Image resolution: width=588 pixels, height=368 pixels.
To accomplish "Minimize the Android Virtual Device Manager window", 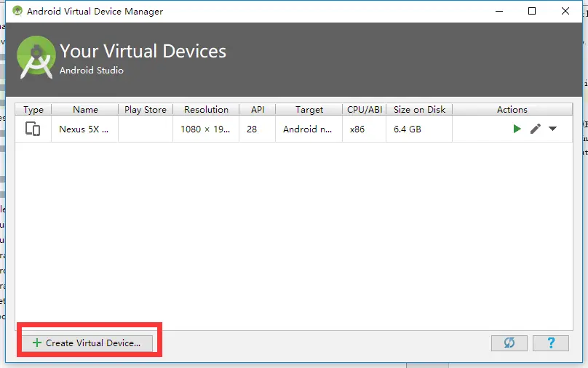I will 499,11.
